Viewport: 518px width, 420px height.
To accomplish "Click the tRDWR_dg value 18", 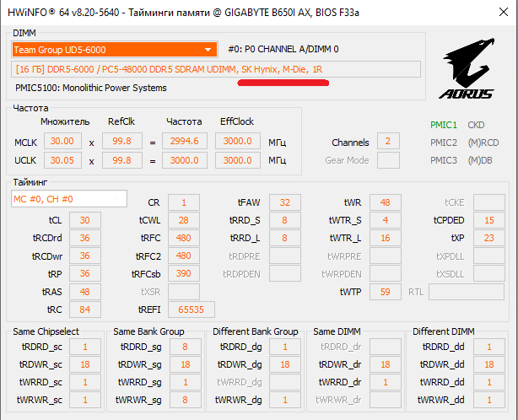I will point(285,364).
